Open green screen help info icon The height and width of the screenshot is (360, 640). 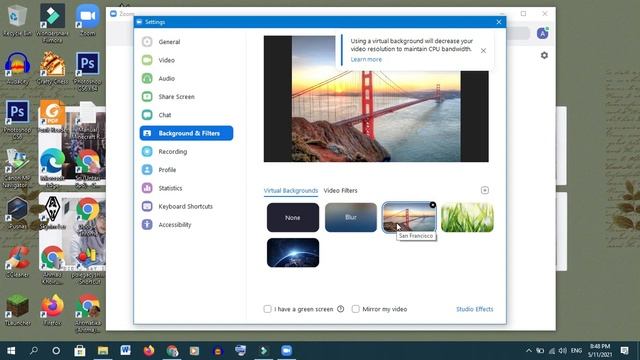[340, 309]
